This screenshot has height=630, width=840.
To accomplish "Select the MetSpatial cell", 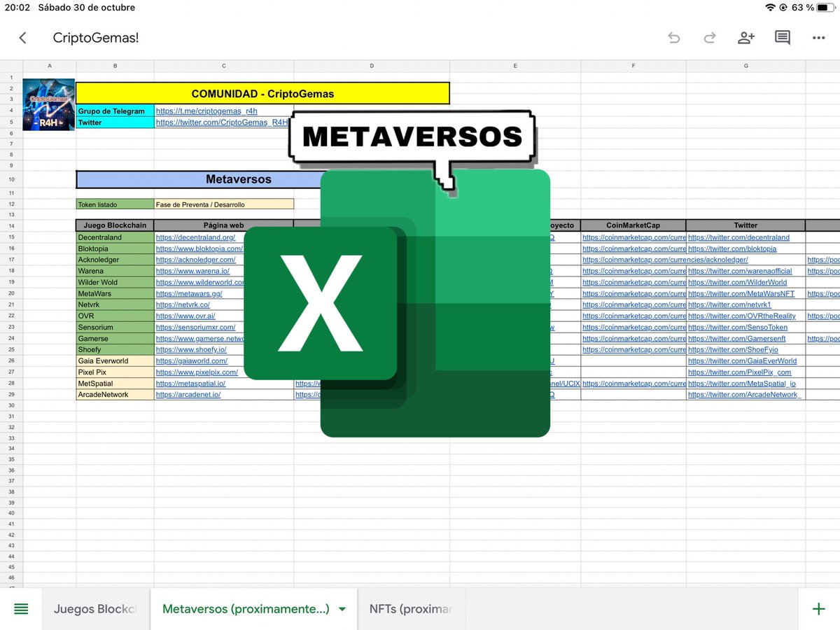I will coord(115,383).
